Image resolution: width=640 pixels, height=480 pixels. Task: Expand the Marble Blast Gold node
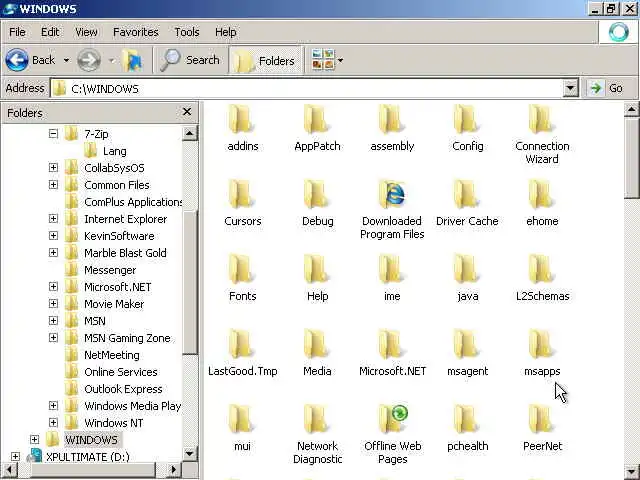[x=53, y=253]
